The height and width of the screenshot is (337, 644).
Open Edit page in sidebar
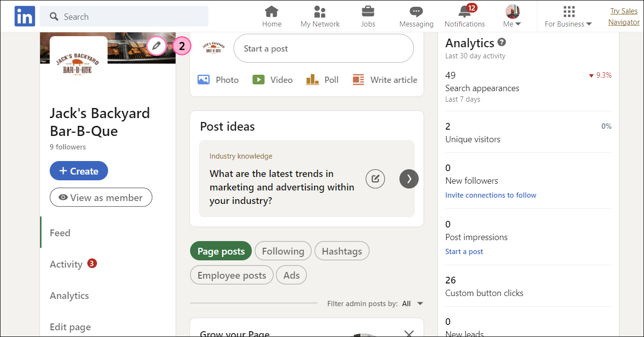coord(70,327)
